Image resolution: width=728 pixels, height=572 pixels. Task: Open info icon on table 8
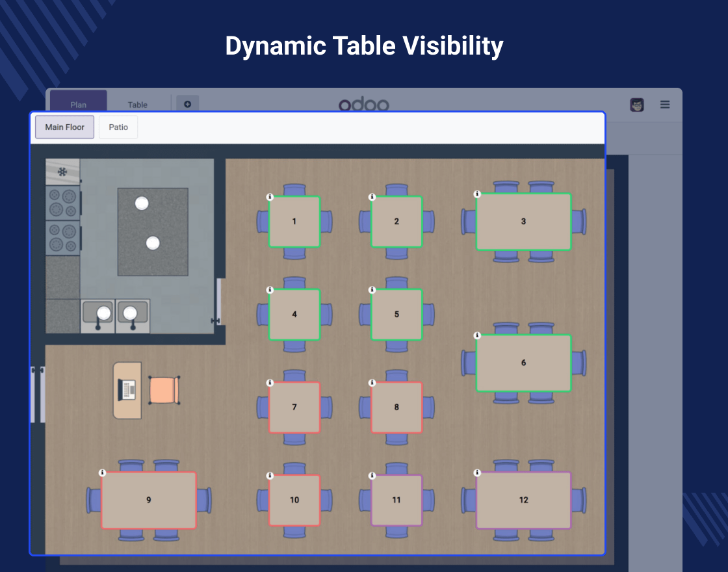point(372,383)
